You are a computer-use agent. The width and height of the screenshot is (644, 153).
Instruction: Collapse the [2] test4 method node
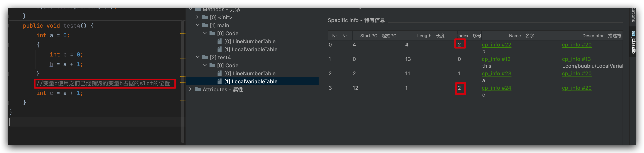tap(197, 57)
